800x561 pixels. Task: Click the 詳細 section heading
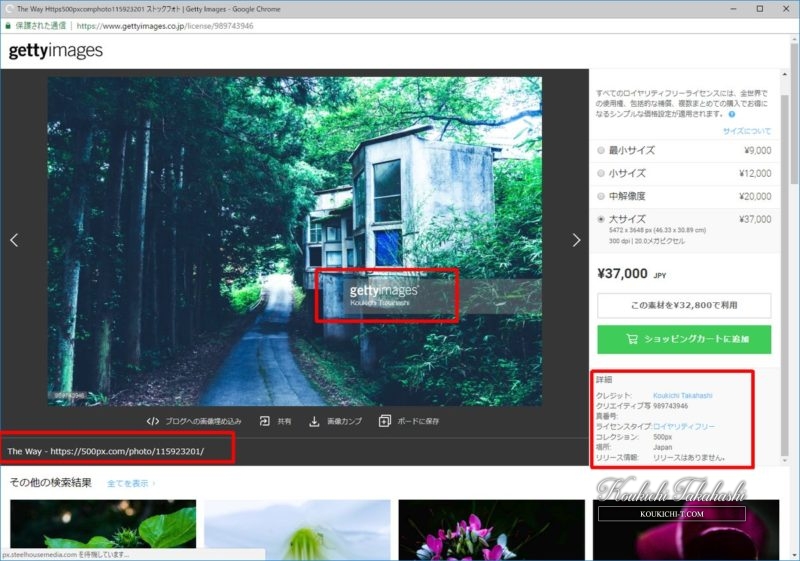click(604, 379)
